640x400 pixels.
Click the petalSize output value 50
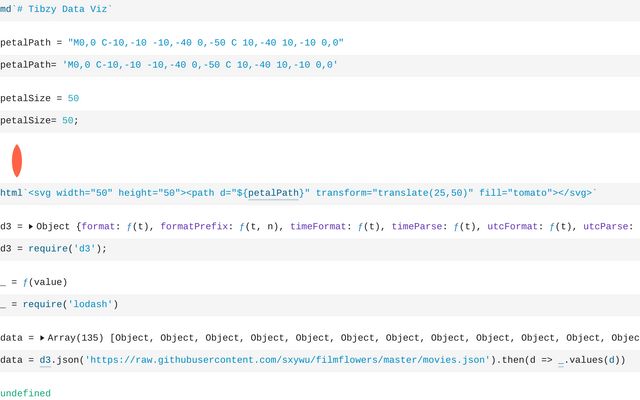(73, 98)
